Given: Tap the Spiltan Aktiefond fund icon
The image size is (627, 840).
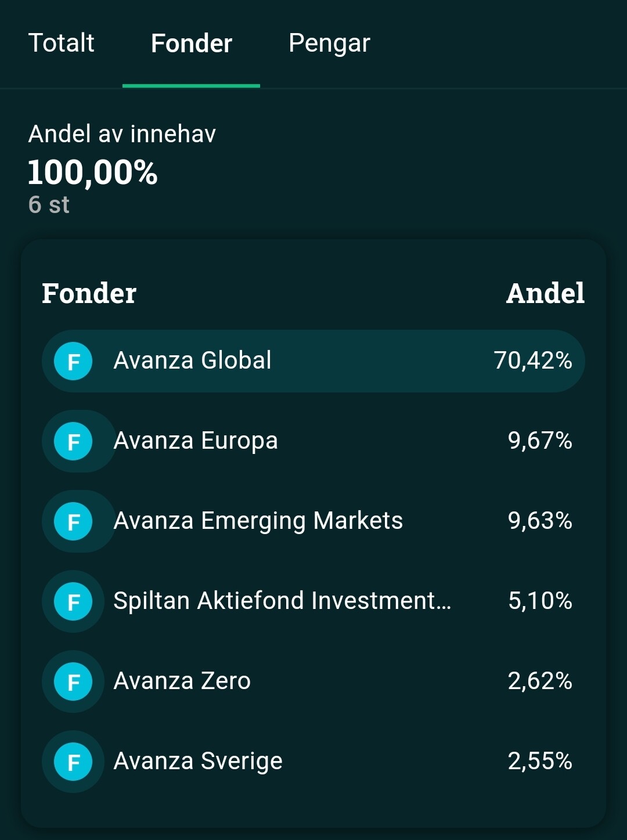Looking at the screenshot, I should pyautogui.click(x=73, y=601).
